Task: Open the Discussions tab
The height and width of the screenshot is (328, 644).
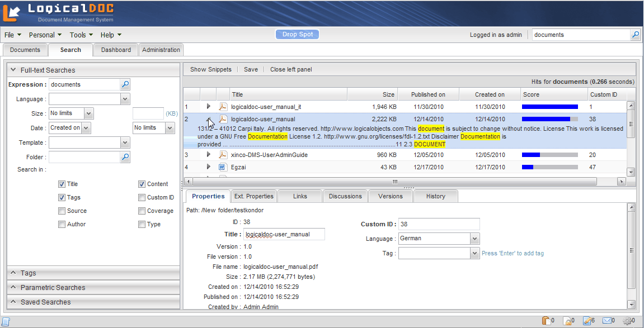Action: click(x=345, y=196)
